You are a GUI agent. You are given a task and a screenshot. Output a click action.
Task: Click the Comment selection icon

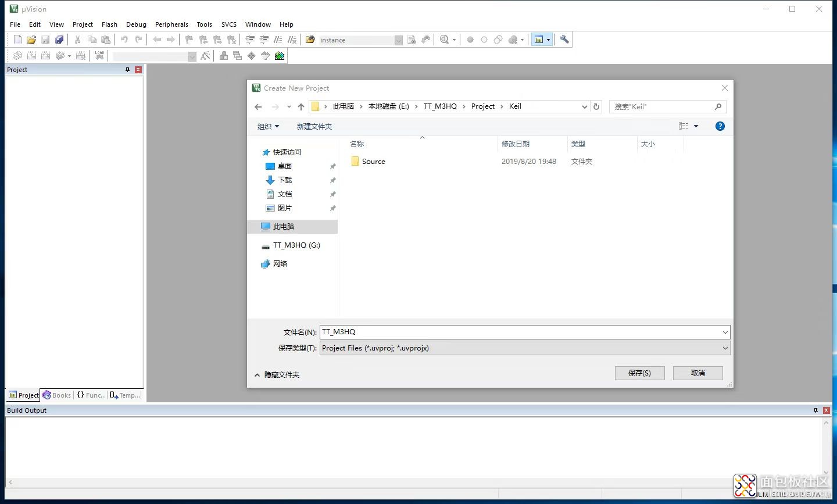278,40
